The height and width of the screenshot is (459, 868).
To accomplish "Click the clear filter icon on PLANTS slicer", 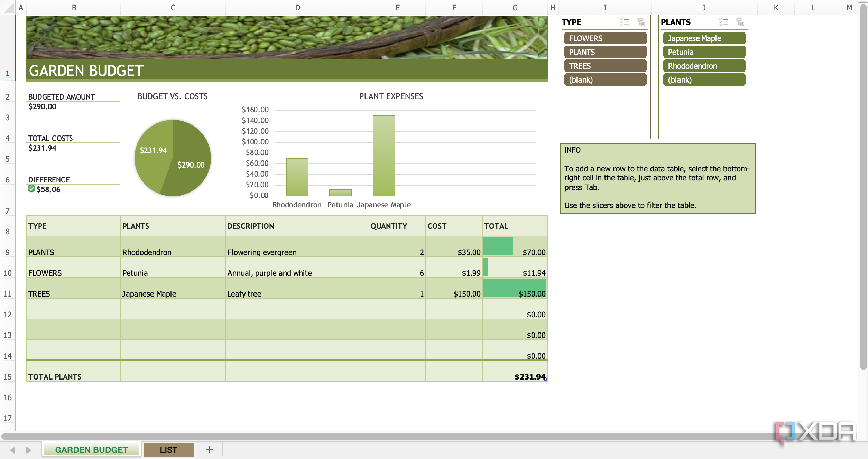I will click(740, 22).
